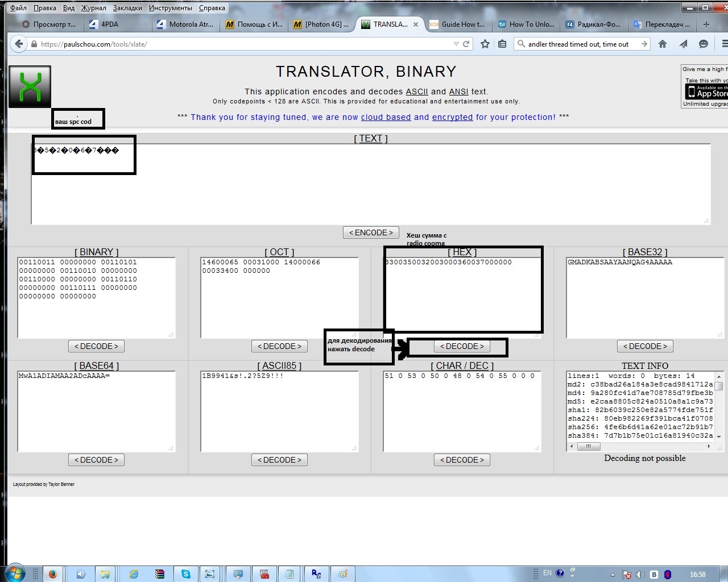Open the folder explorer taskbar icon

[105, 574]
